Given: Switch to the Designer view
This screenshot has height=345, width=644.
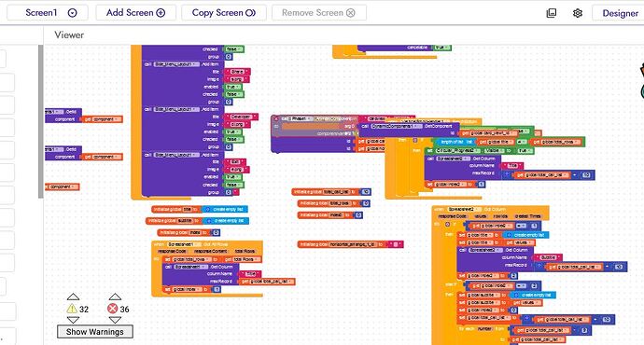Looking at the screenshot, I should 620,13.
